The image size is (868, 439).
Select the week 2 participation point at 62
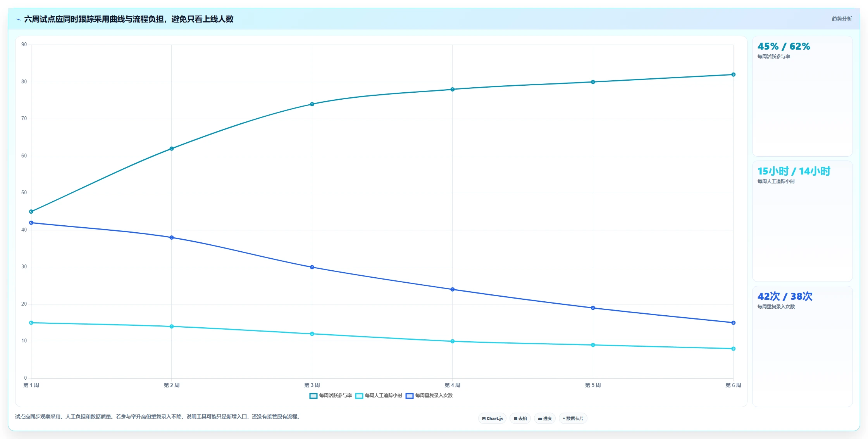[172, 149]
